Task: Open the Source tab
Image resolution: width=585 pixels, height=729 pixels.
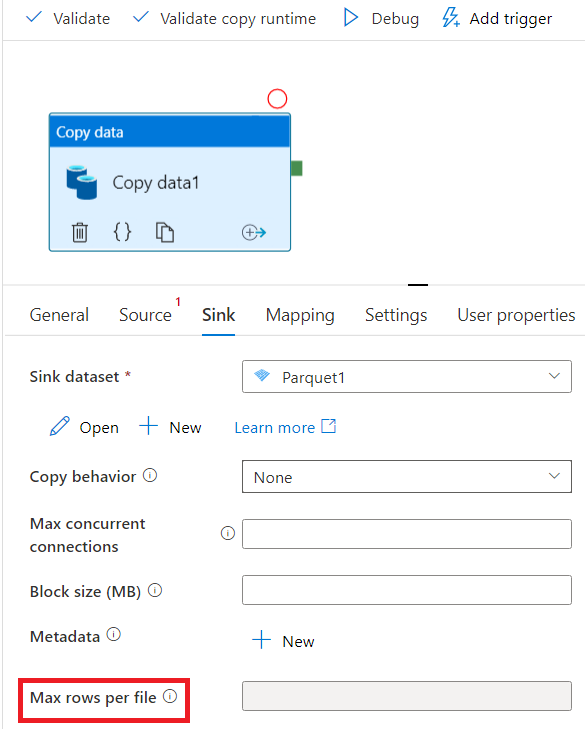Action: click(145, 315)
